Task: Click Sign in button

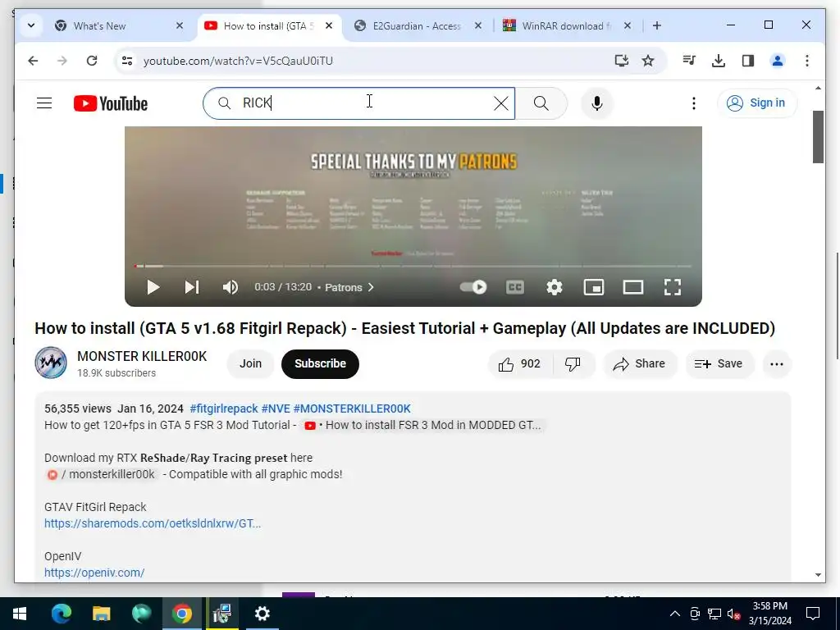Action: tap(756, 103)
